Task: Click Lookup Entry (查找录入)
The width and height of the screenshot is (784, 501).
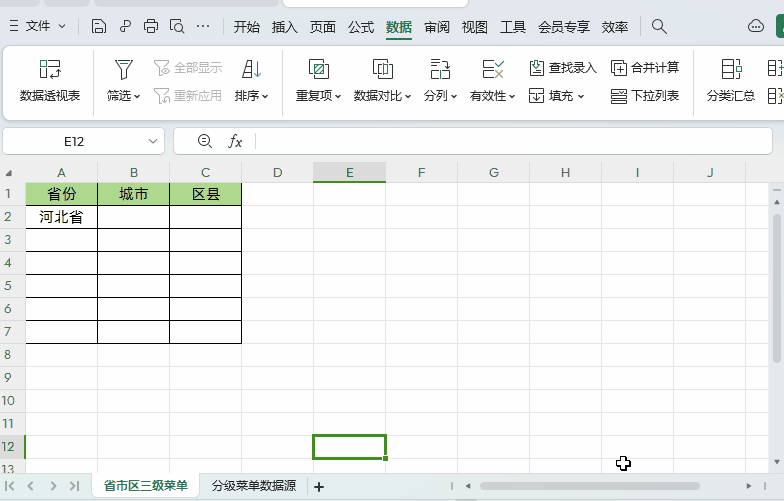Action: (562, 68)
